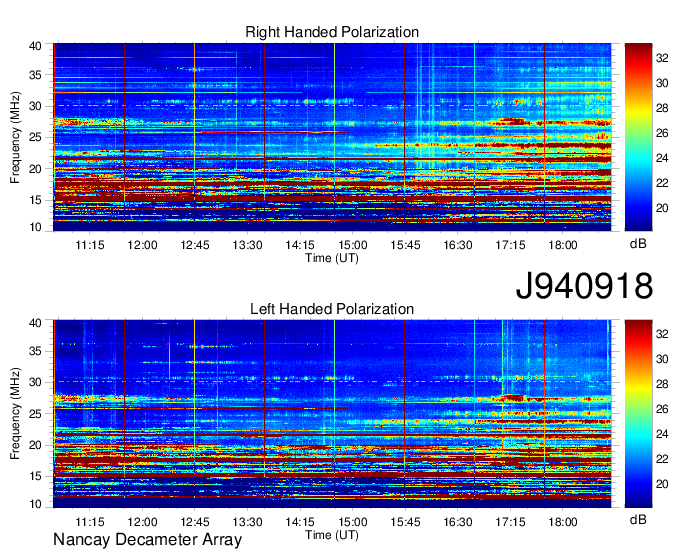Click the 10 MHz tick on right-handed frequency axis
Image resolution: width=680 pixels, height=552 pixels.
tap(35, 227)
